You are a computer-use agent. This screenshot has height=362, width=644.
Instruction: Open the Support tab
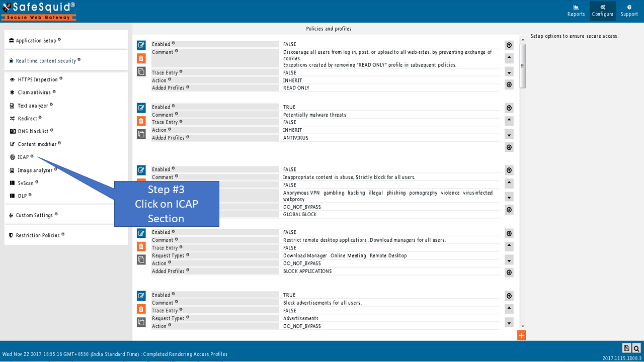point(629,11)
